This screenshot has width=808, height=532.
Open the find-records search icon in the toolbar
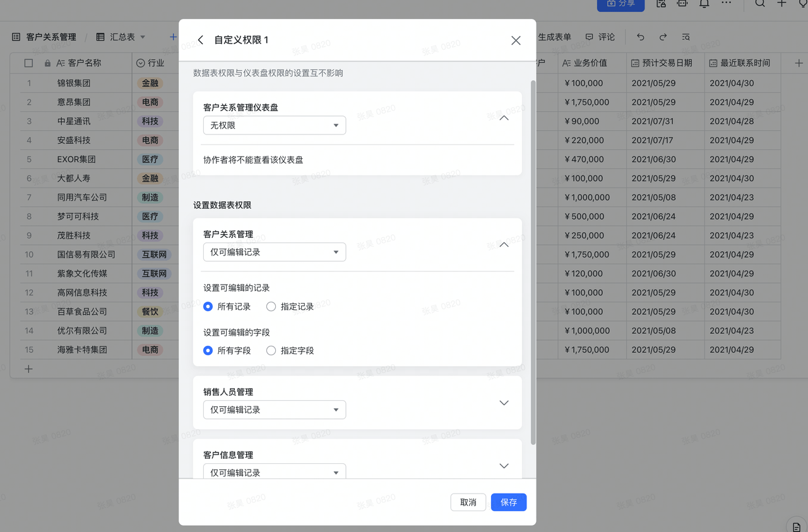686,37
